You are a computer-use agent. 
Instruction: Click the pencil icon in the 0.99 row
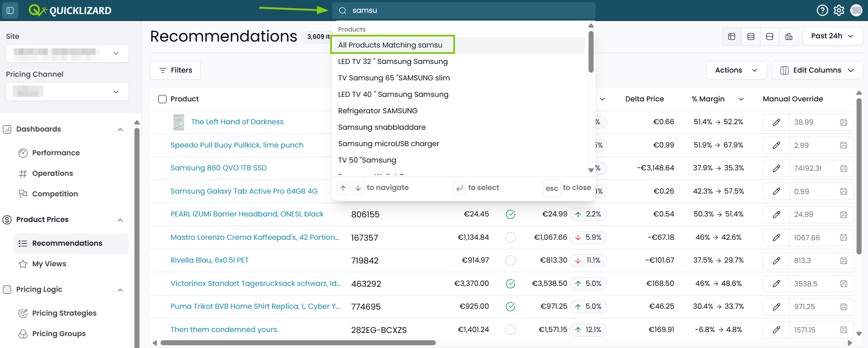(777, 191)
